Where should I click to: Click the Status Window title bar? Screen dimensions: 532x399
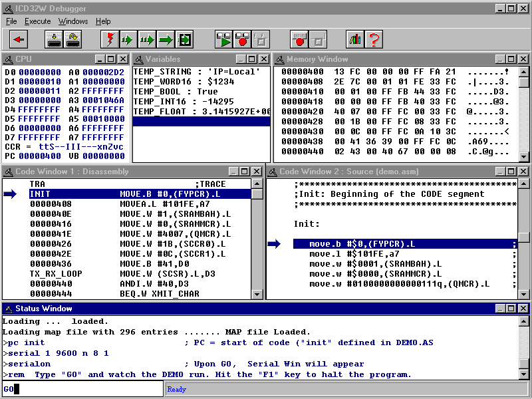click(265, 309)
